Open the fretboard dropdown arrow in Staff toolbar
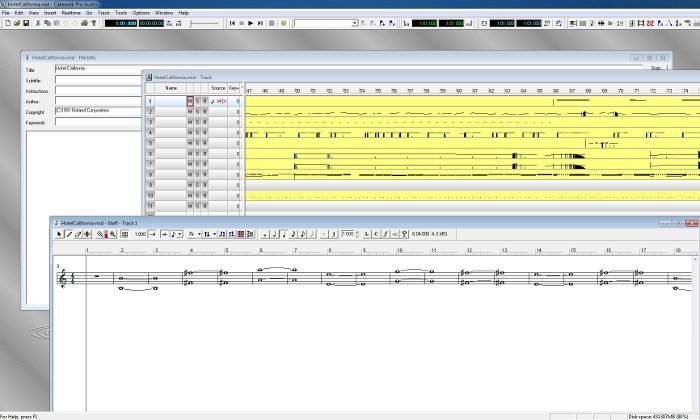The width and height of the screenshot is (700, 420). (215, 234)
